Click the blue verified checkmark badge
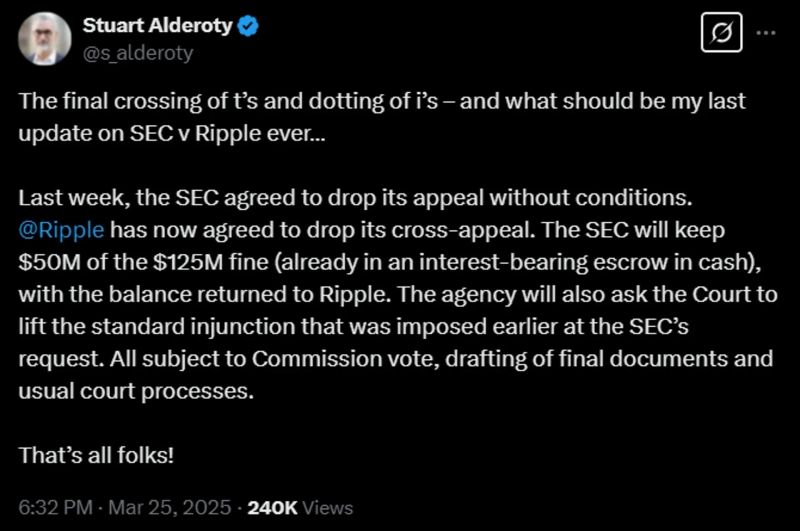Screen dimensions: 800x531 pos(249,26)
